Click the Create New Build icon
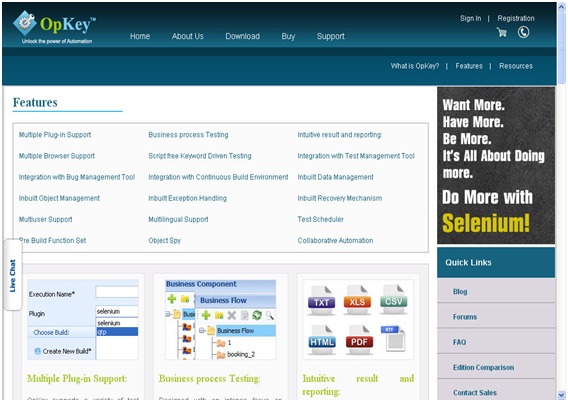The width and height of the screenshot is (568, 402). click(37, 351)
